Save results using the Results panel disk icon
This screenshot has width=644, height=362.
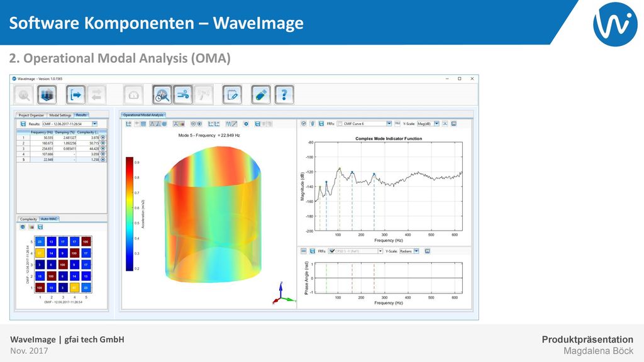click(23, 124)
